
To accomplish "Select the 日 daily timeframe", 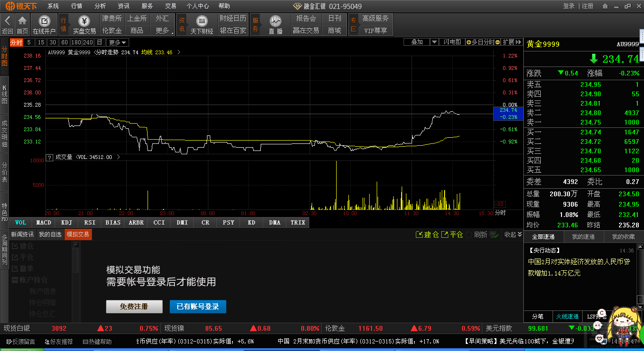I will coord(100,42).
